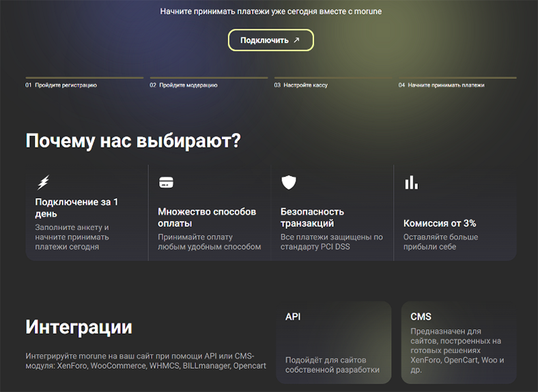The width and height of the screenshot is (538, 392).
Task: Click the Комиссия от 3% heading
Action: [x=440, y=223]
